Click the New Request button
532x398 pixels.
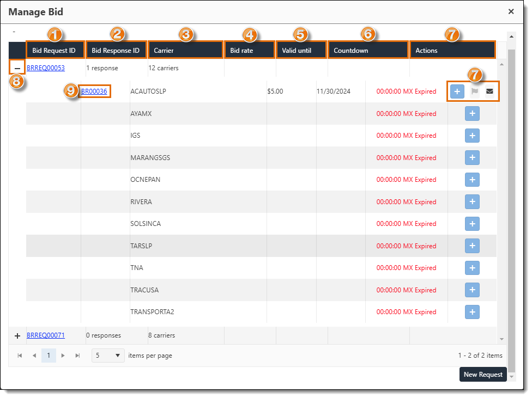(x=483, y=374)
